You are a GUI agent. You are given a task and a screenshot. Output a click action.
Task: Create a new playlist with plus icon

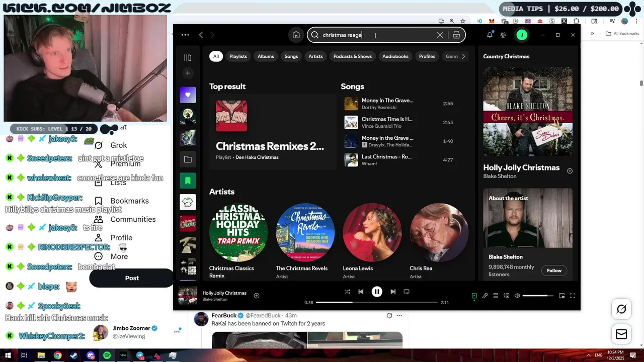(188, 73)
